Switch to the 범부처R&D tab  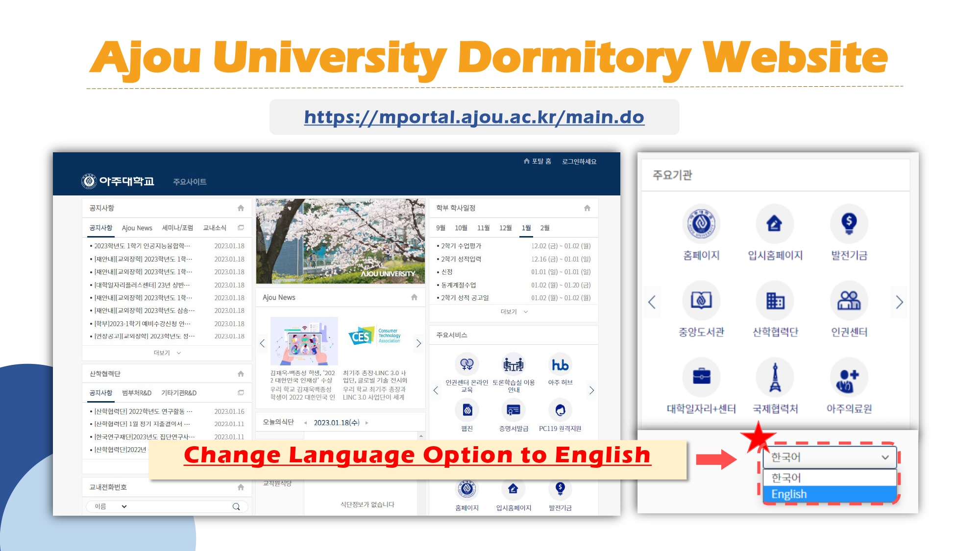(x=137, y=393)
